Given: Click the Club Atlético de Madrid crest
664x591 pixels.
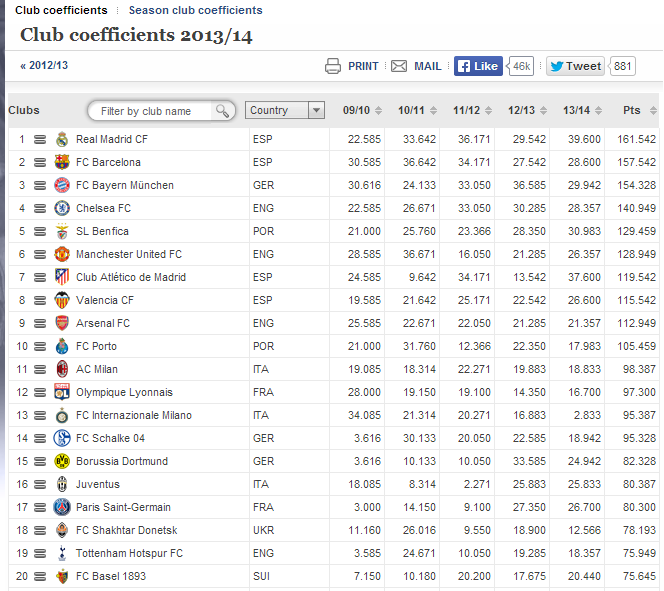Looking at the screenshot, I should 62,277.
